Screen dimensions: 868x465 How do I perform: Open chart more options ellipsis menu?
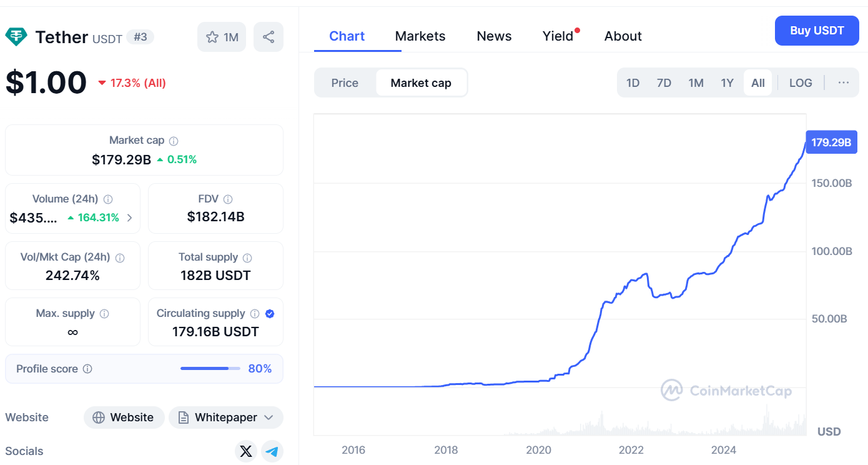pos(844,83)
